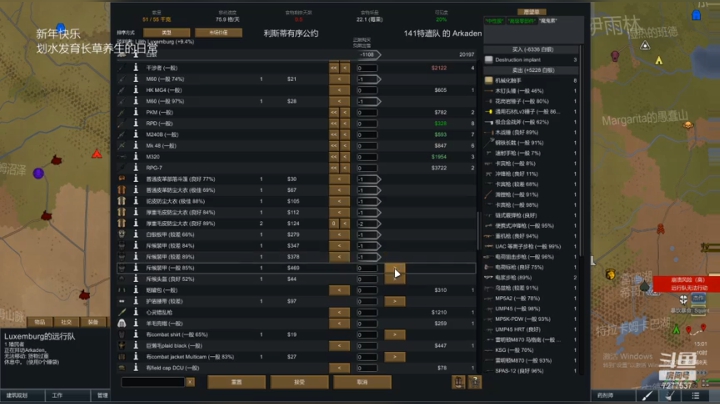Screen dimensions: 720x404
Task: Open info for field cap DCU row
Action: coord(135,368)
